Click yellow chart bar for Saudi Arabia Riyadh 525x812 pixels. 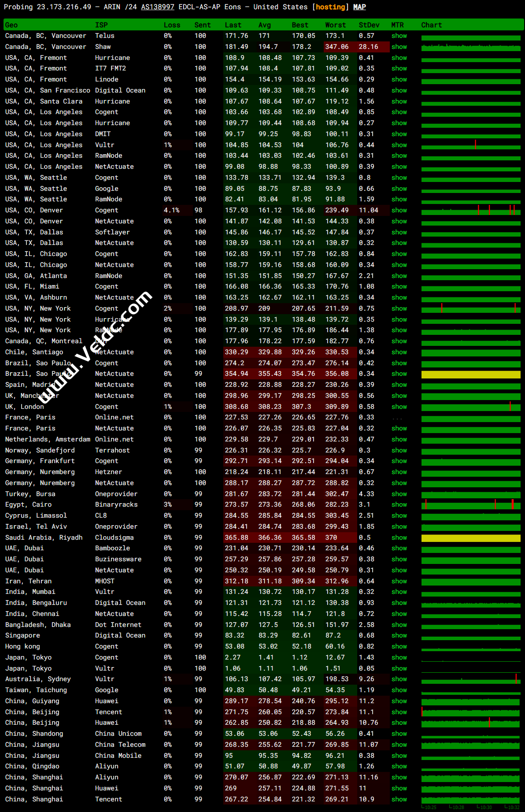(470, 538)
